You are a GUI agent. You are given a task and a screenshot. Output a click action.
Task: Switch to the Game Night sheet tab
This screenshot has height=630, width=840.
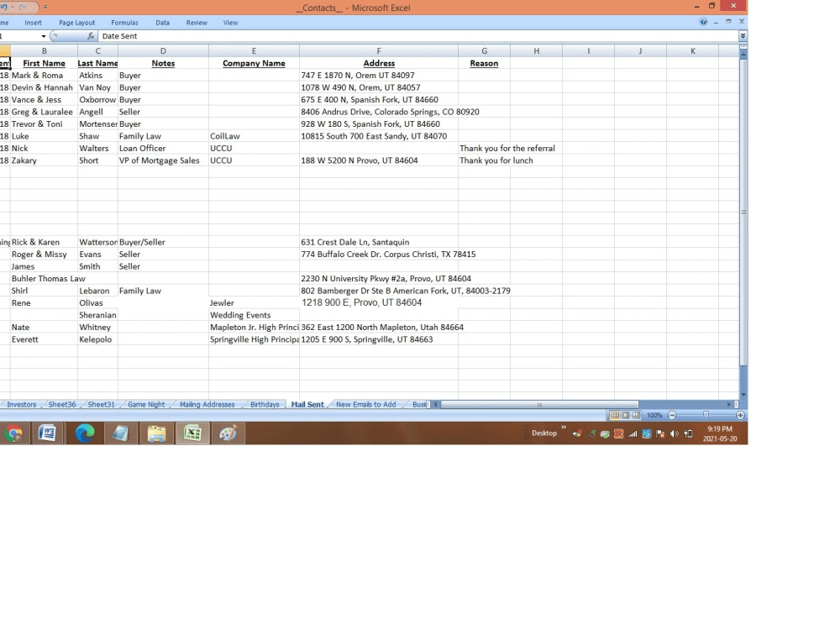[x=146, y=405]
